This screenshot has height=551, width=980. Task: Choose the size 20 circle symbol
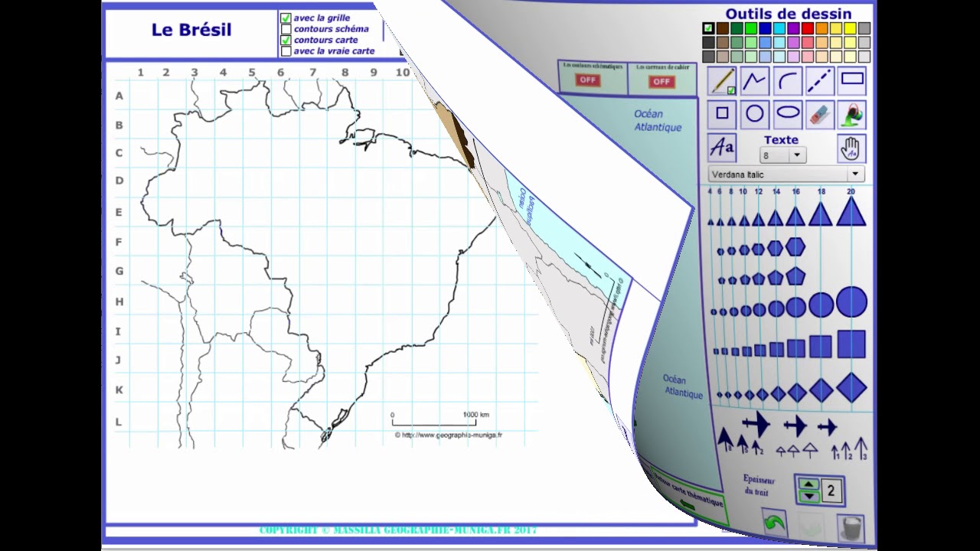click(851, 302)
